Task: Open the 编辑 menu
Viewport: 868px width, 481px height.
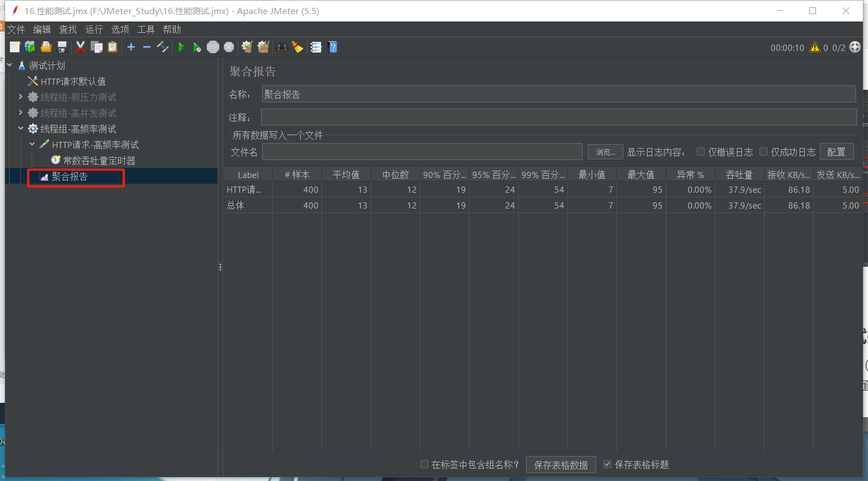Action: [x=42, y=29]
